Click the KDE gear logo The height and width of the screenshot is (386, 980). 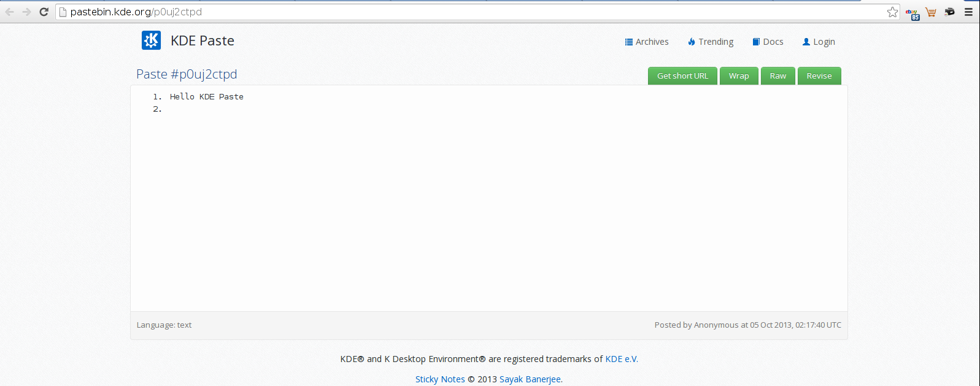point(151,41)
